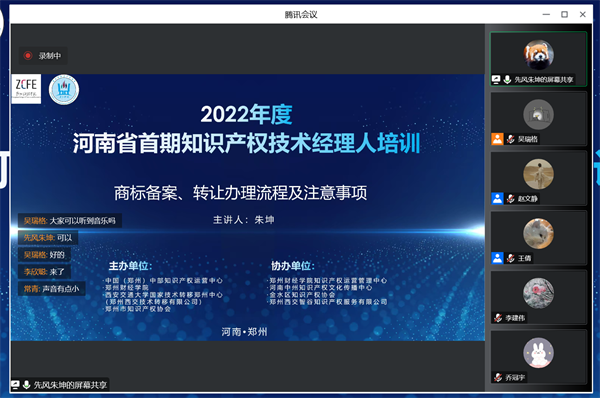Click the bottom-left screen share icon
600x398 pixels.
[x=15, y=385]
